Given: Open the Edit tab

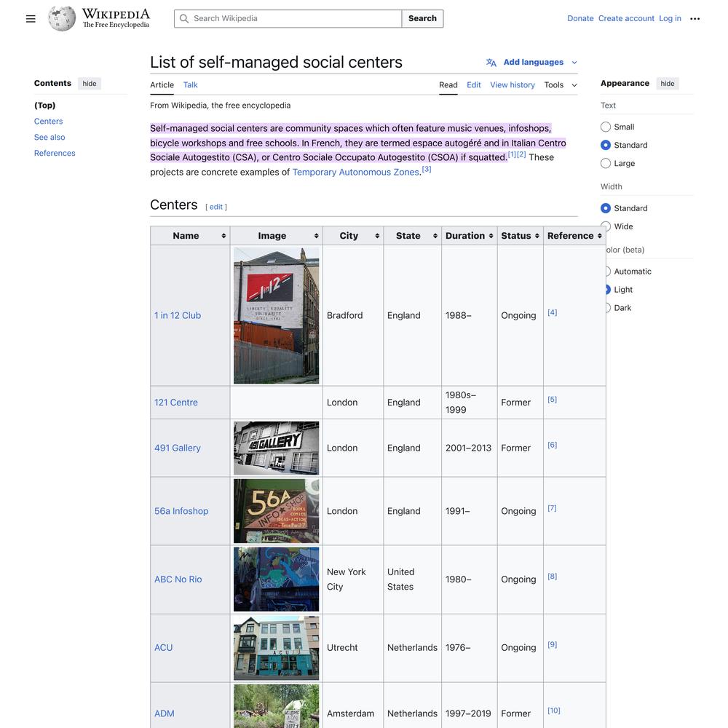Looking at the screenshot, I should [474, 85].
